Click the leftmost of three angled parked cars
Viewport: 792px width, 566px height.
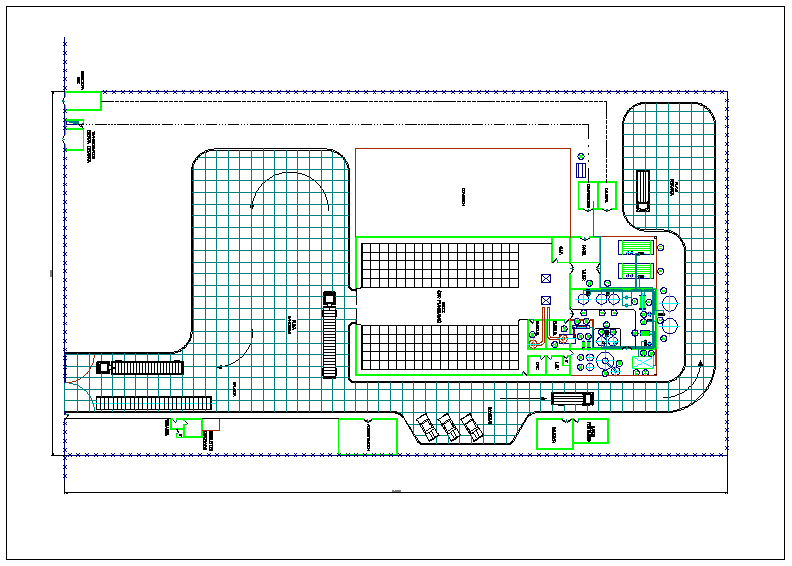point(428,427)
